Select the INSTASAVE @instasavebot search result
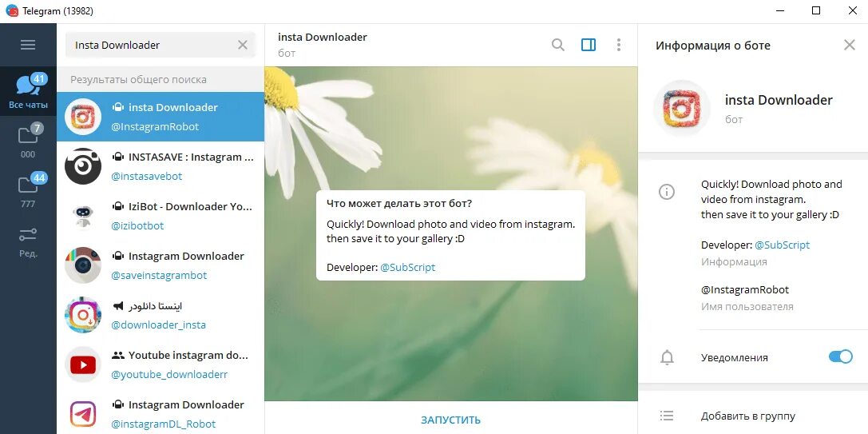This screenshot has width=868, height=434. [x=161, y=166]
